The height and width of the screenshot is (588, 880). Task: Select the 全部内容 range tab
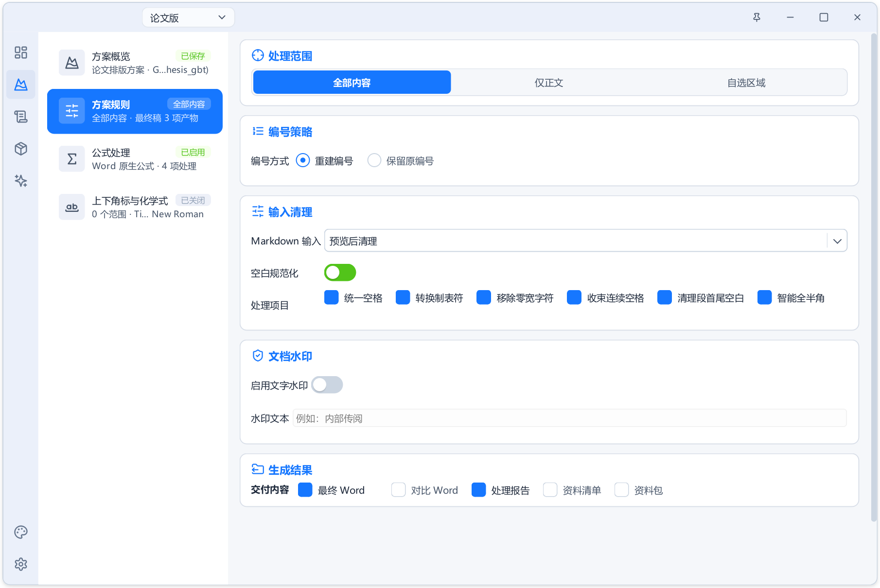pos(352,82)
